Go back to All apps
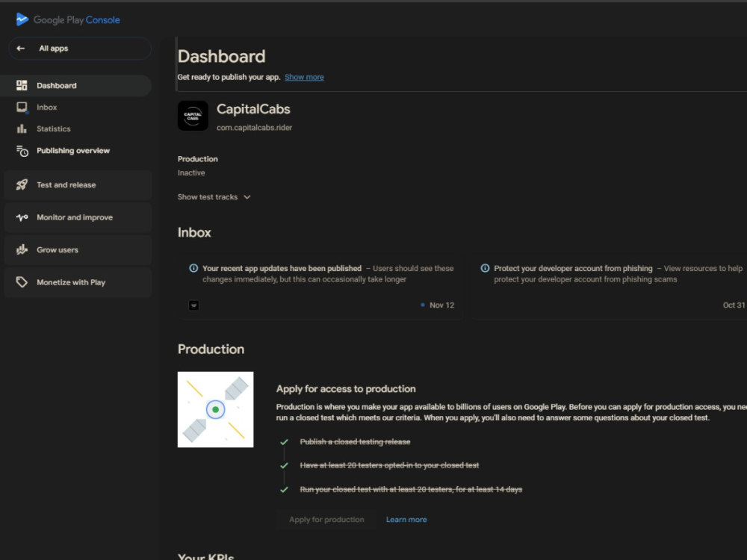This screenshot has width=747, height=560. [x=80, y=48]
